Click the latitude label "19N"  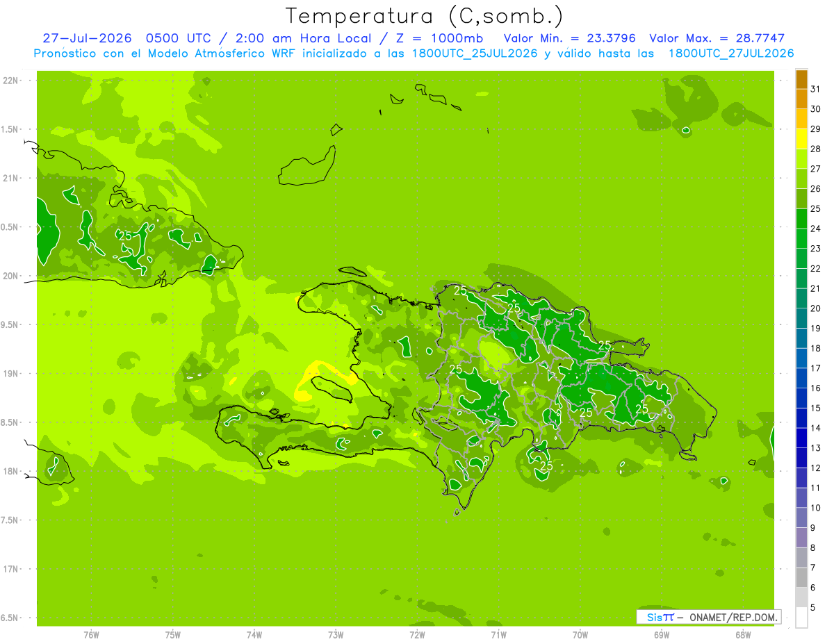(x=11, y=374)
